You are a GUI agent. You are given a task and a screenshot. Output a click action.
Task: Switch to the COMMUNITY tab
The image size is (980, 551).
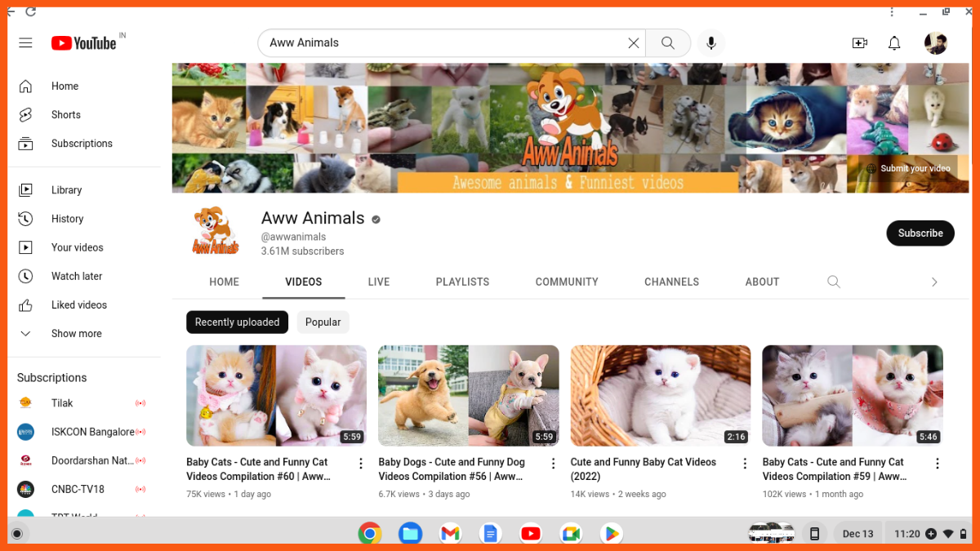point(567,282)
